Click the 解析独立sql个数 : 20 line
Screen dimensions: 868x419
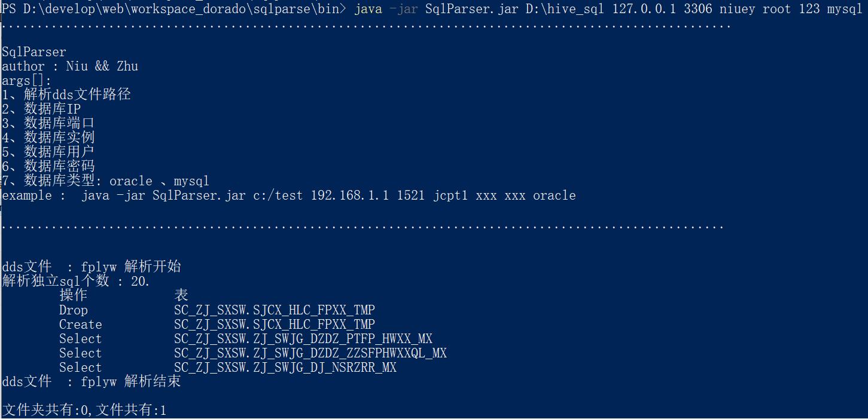[x=76, y=281]
